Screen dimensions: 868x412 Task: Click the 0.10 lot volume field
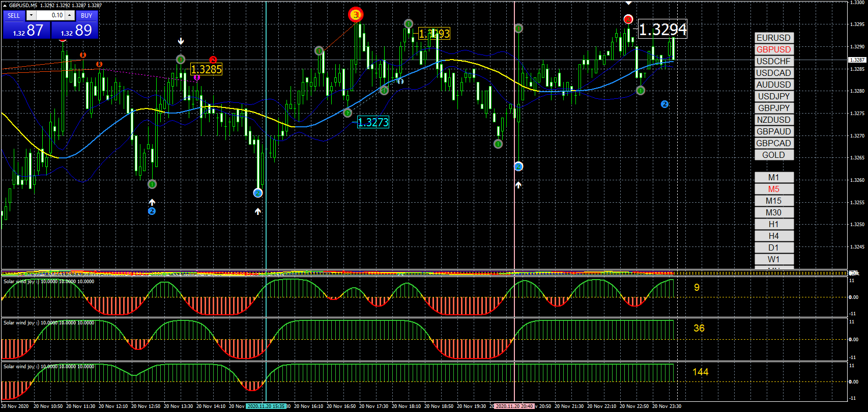[x=50, y=15]
